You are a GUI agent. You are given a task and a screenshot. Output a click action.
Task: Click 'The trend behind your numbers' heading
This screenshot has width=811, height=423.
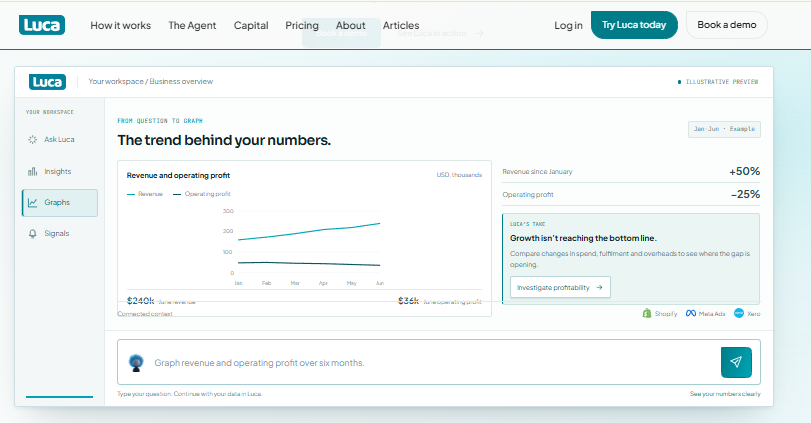click(x=224, y=140)
